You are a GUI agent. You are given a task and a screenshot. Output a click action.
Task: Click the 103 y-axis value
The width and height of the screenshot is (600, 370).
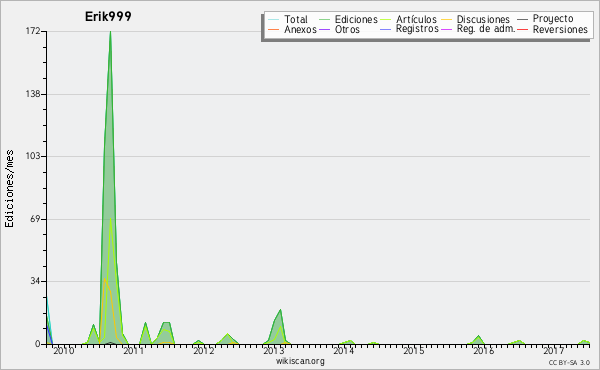pyautogui.click(x=33, y=156)
